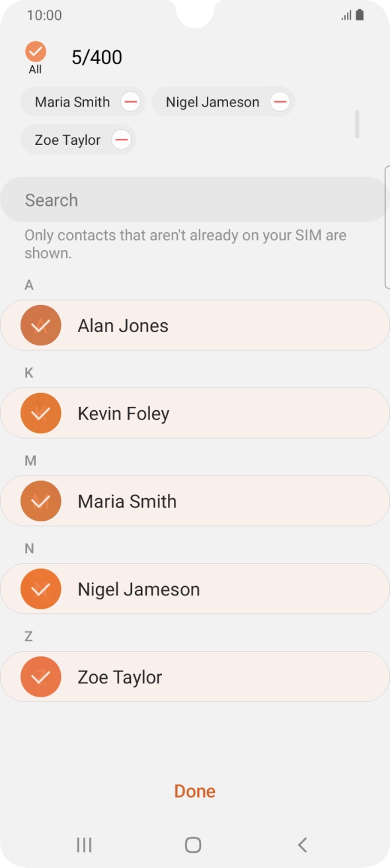Tap the signal strength icon

[346, 15]
